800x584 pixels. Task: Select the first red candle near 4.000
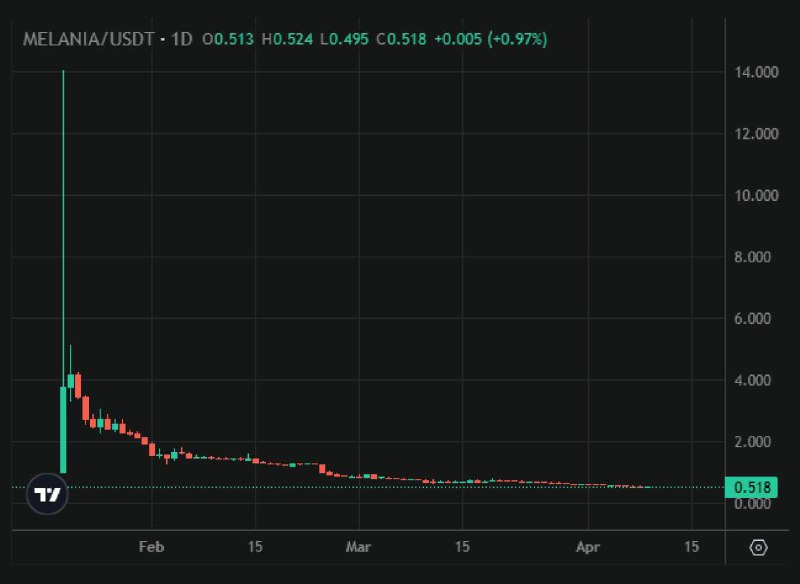[78, 386]
